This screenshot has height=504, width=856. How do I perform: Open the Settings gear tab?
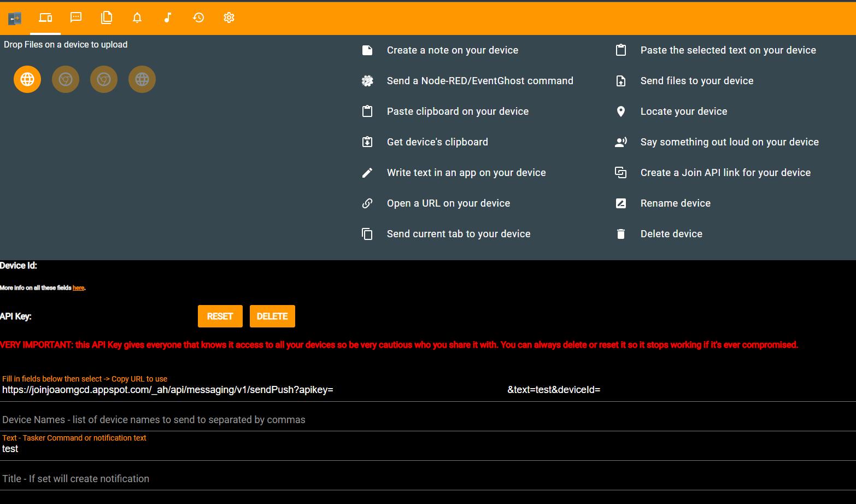tap(229, 17)
